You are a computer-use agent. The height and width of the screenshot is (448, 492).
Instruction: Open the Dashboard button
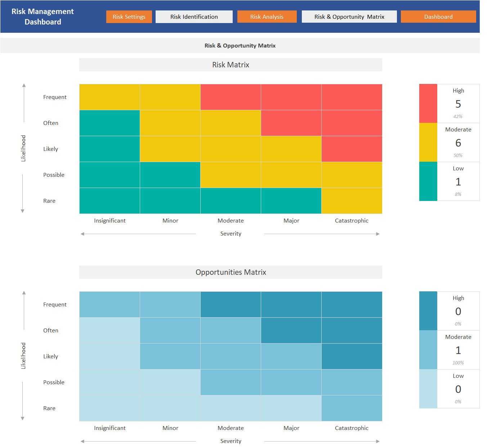[x=438, y=17]
